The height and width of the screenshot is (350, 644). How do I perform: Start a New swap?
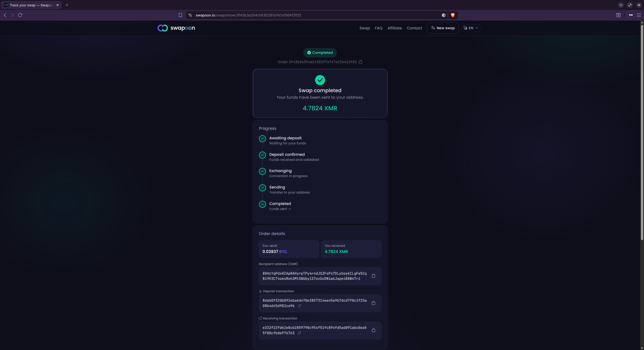click(443, 28)
